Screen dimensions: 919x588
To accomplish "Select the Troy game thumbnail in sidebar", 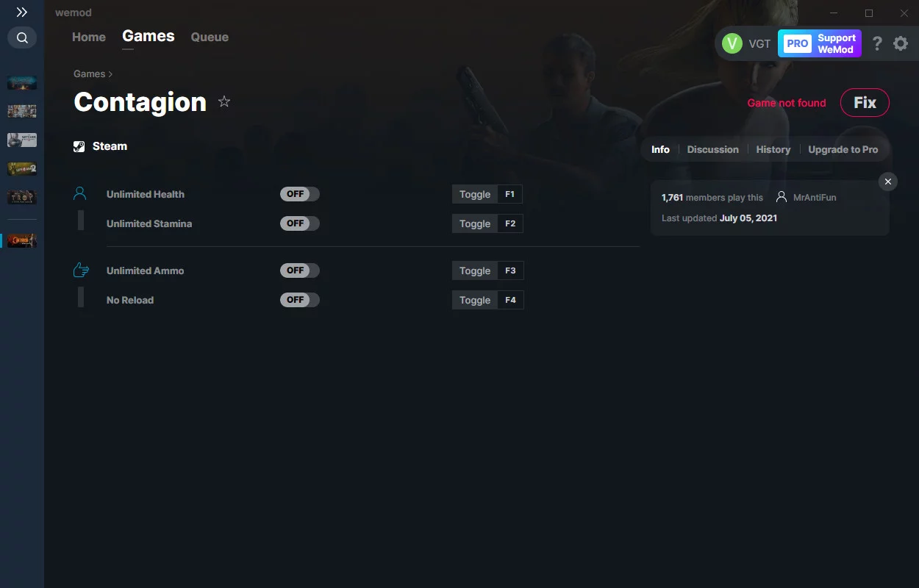I will point(22,197).
